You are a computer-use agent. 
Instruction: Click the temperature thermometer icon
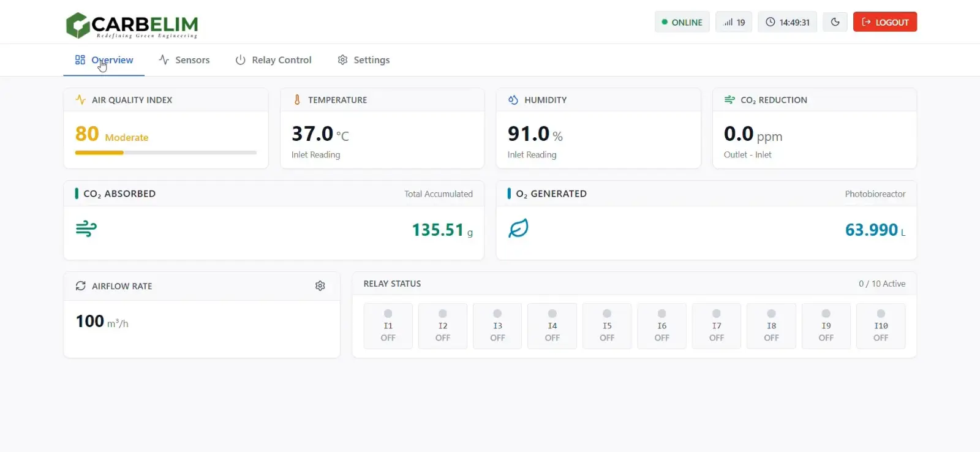coord(297,100)
